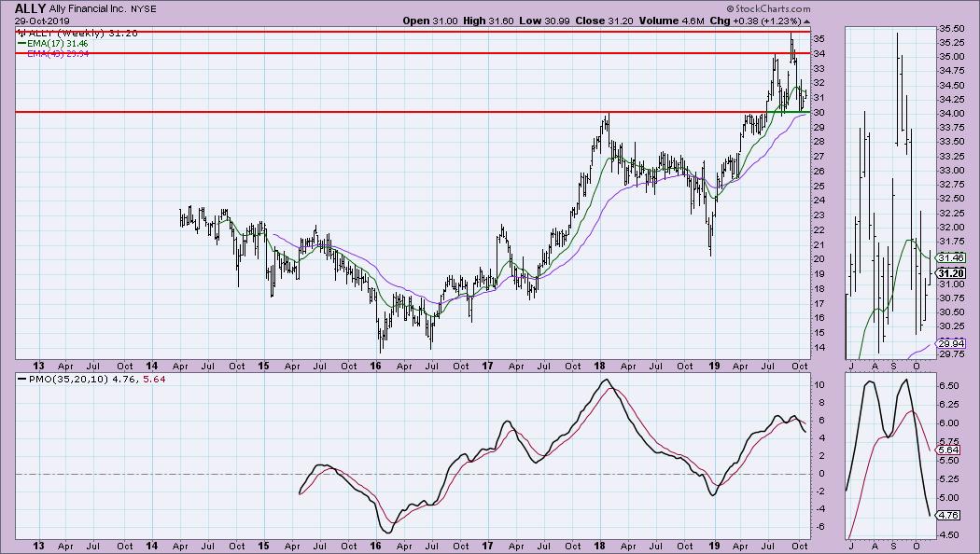Viewport: 980px width, 554px height.
Task: Click the -6 label on PMO axis
Action: [819, 527]
